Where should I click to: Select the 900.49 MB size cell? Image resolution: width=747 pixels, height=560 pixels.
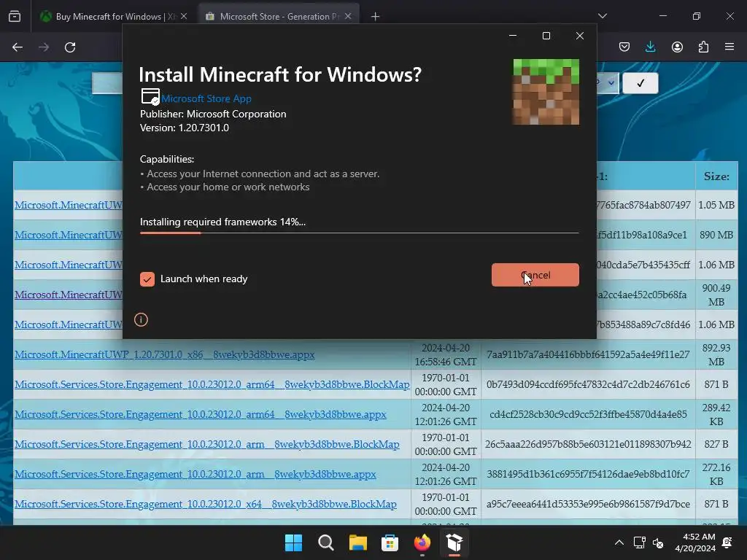tap(716, 295)
